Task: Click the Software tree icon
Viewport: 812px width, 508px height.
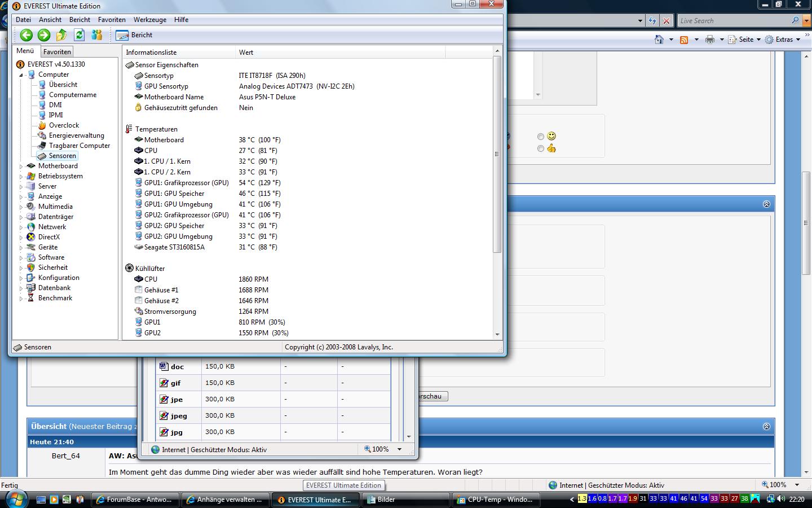Action: (31, 257)
